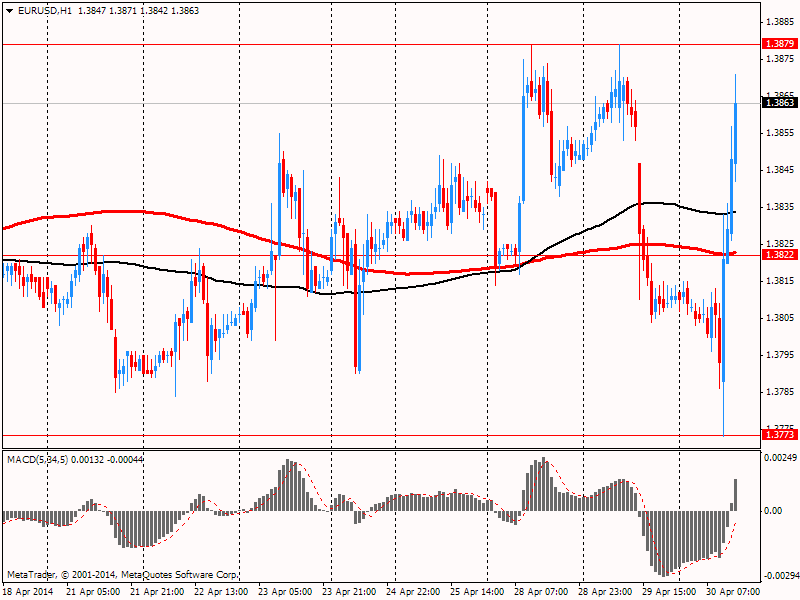Select the EURUSD,H1 chart title text
This screenshot has width=800, height=600.
click(x=44, y=9)
